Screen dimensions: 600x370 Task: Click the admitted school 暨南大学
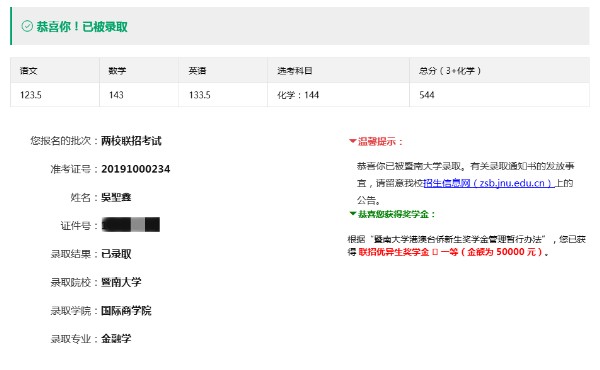point(121,282)
